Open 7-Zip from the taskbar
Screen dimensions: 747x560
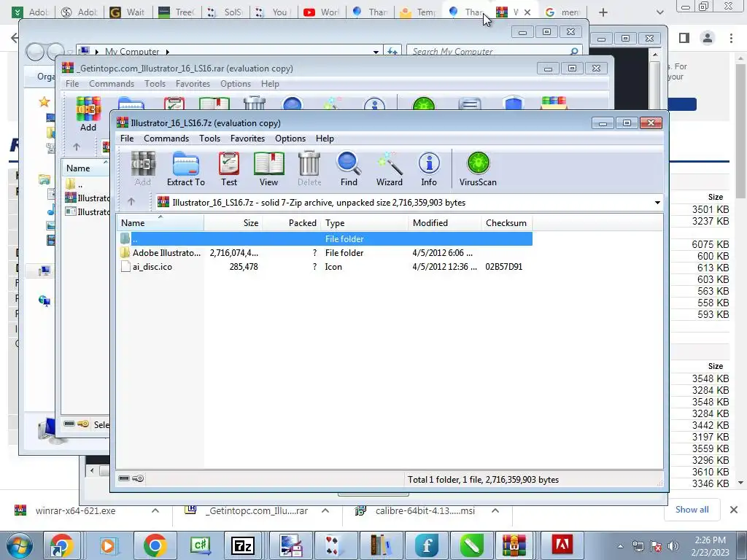point(242,545)
